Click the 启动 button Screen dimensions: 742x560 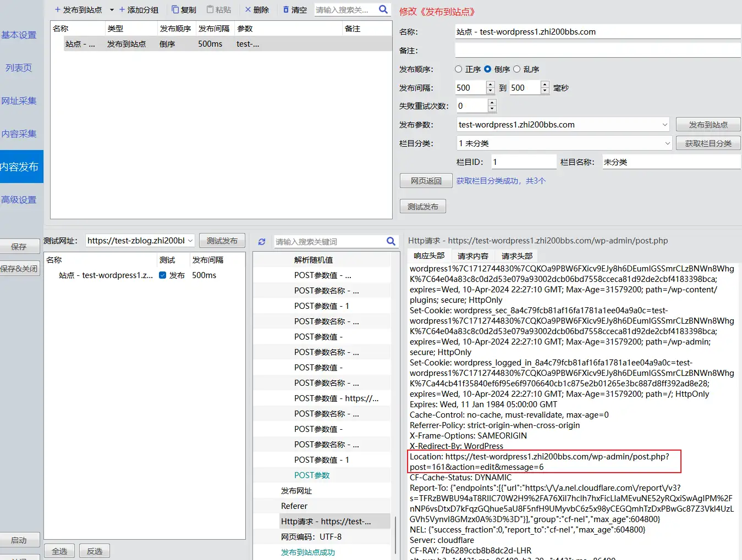(x=19, y=540)
